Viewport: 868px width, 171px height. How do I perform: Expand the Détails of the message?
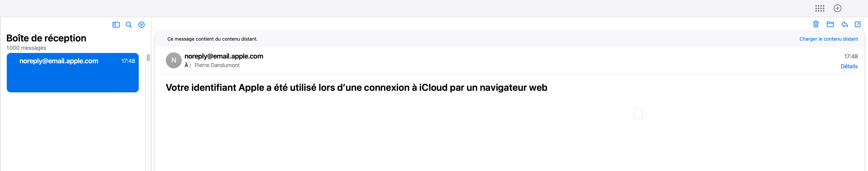pyautogui.click(x=849, y=66)
